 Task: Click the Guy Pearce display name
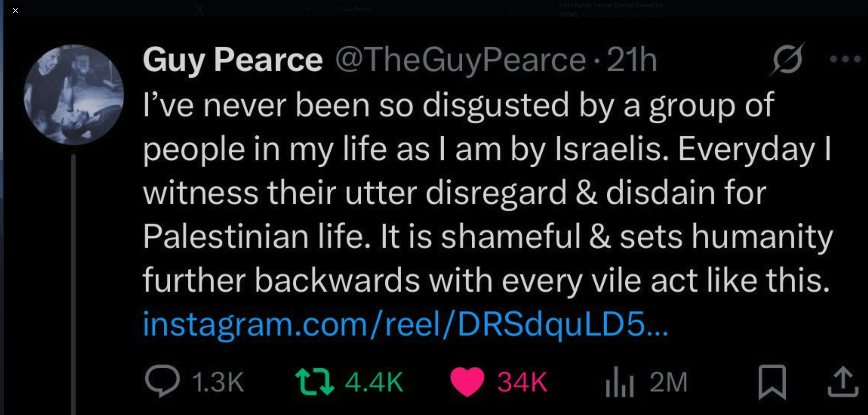233,60
